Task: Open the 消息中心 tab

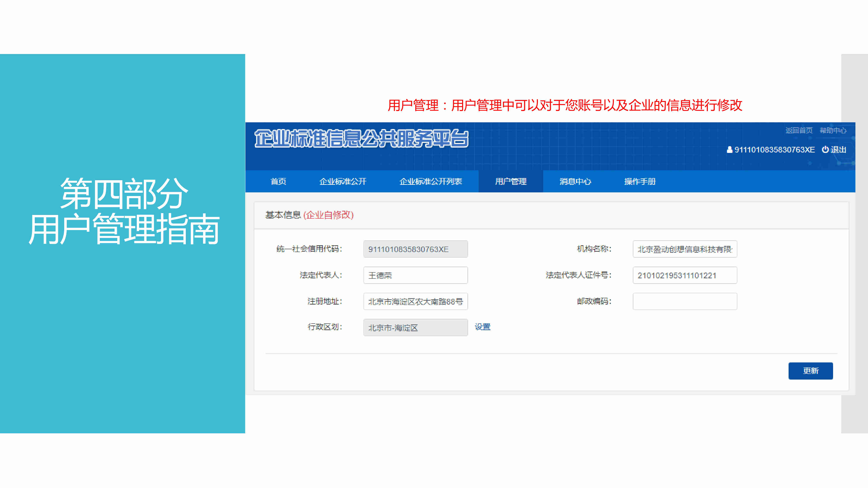Action: click(575, 182)
